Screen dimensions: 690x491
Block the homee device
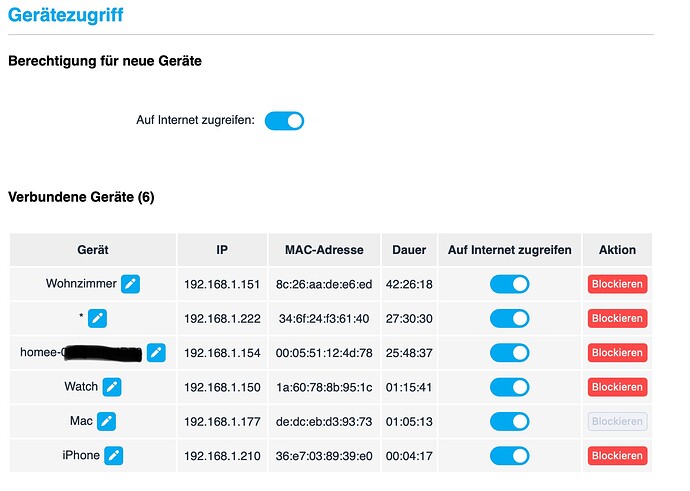click(x=617, y=352)
